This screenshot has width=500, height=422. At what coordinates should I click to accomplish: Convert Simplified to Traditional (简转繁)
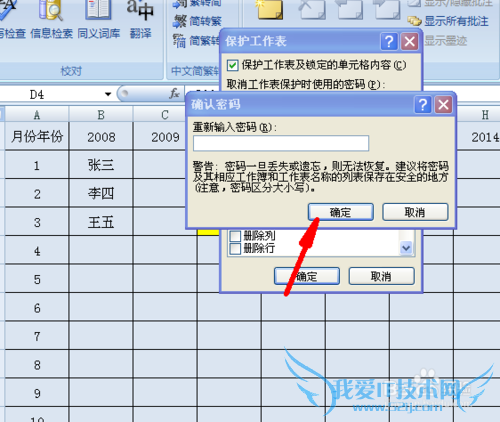(197, 21)
